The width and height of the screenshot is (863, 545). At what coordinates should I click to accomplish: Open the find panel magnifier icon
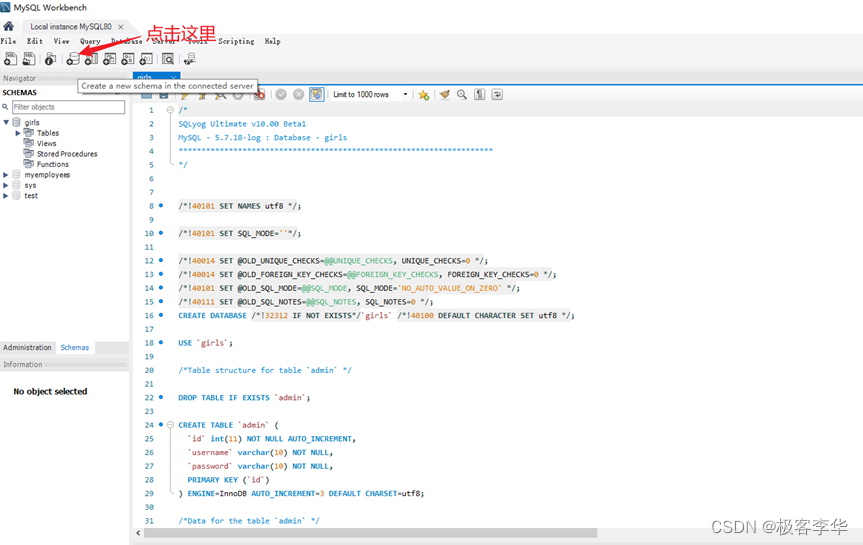pyautogui.click(x=462, y=94)
